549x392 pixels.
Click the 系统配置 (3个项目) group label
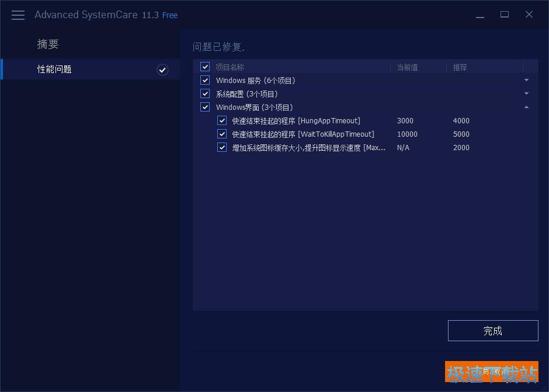coord(247,94)
